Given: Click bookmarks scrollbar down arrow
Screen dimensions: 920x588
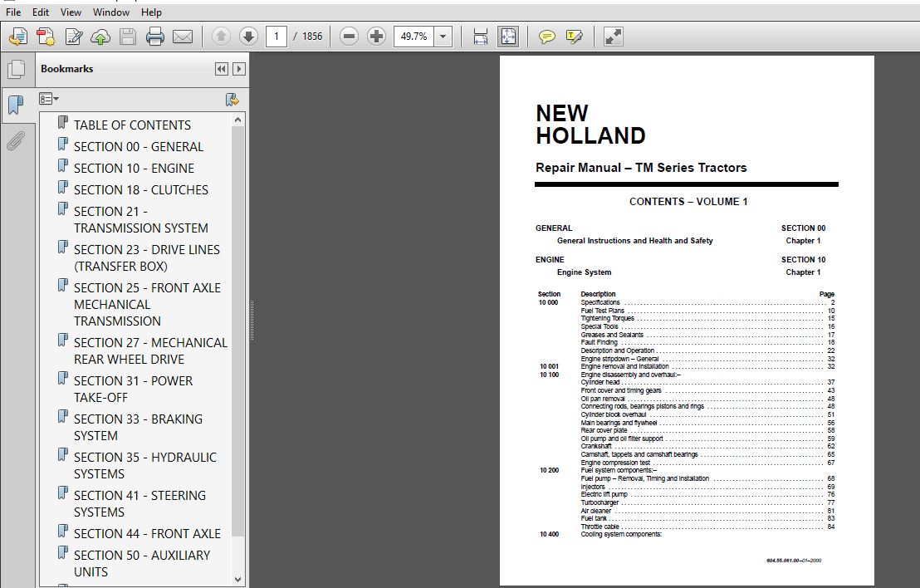Looking at the screenshot, I should click(237, 579).
